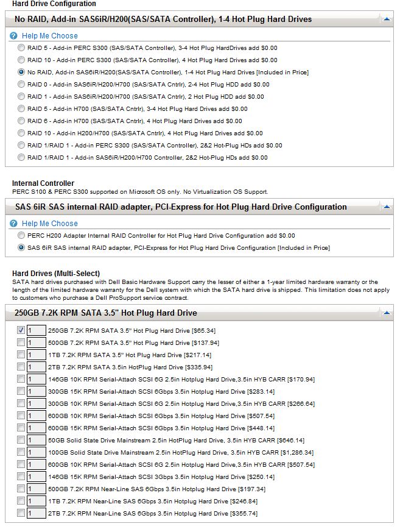This screenshot has width=403, height=532.
Task: Select RAID 6 Add-in H700 option
Action: coord(21,121)
